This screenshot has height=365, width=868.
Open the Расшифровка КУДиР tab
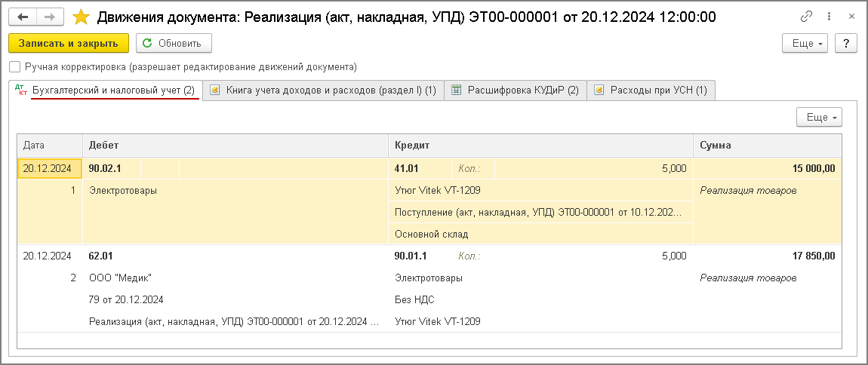515,90
